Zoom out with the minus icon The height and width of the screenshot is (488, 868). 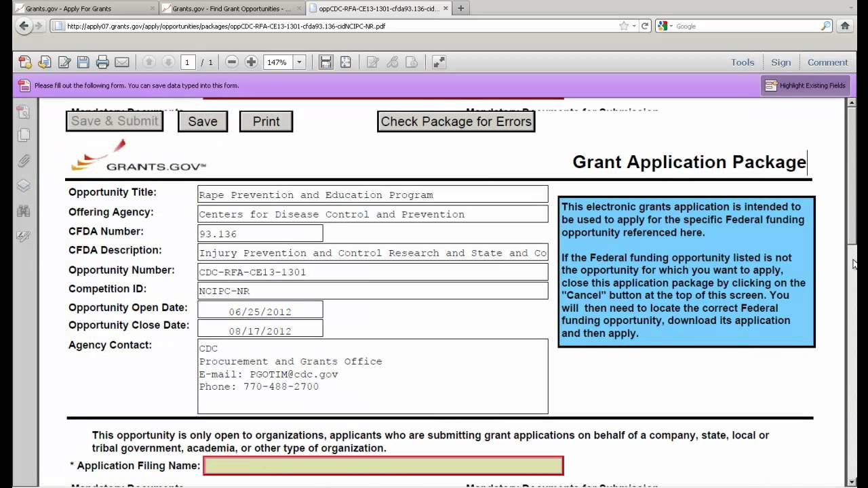pos(232,62)
